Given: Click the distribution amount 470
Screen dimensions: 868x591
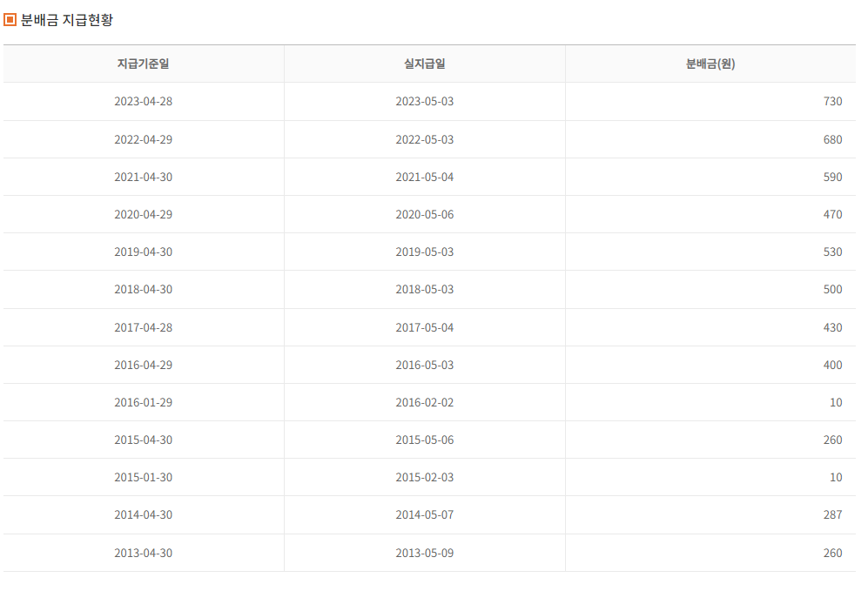Looking at the screenshot, I should 832,214.
